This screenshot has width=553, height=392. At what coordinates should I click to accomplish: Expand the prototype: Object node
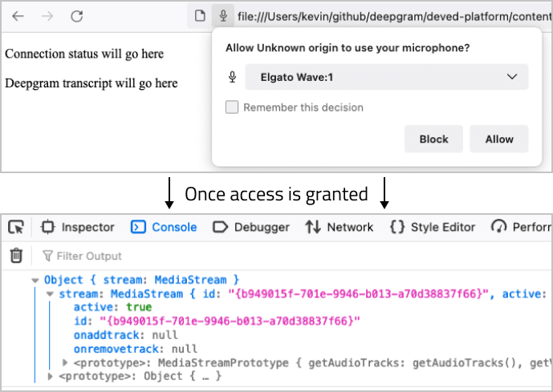click(50, 376)
